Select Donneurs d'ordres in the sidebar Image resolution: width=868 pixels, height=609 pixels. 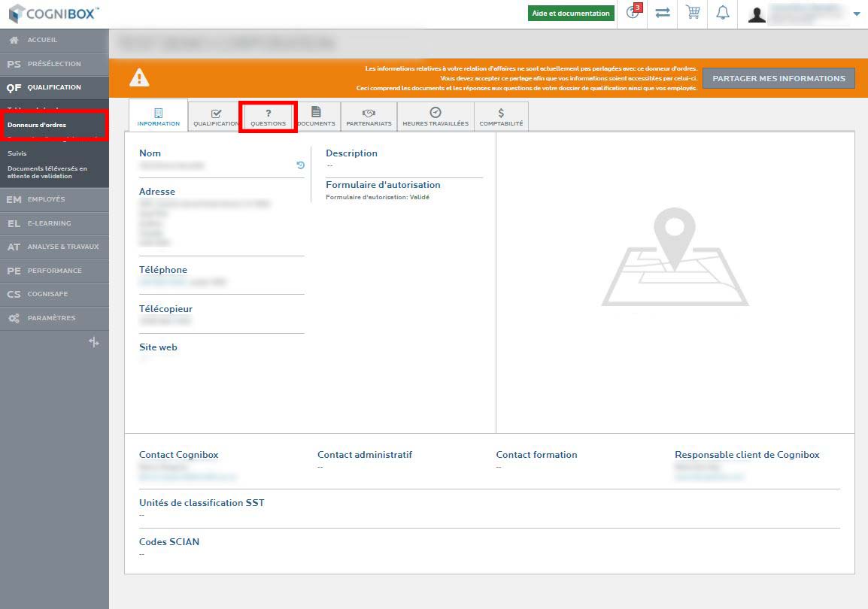37,125
